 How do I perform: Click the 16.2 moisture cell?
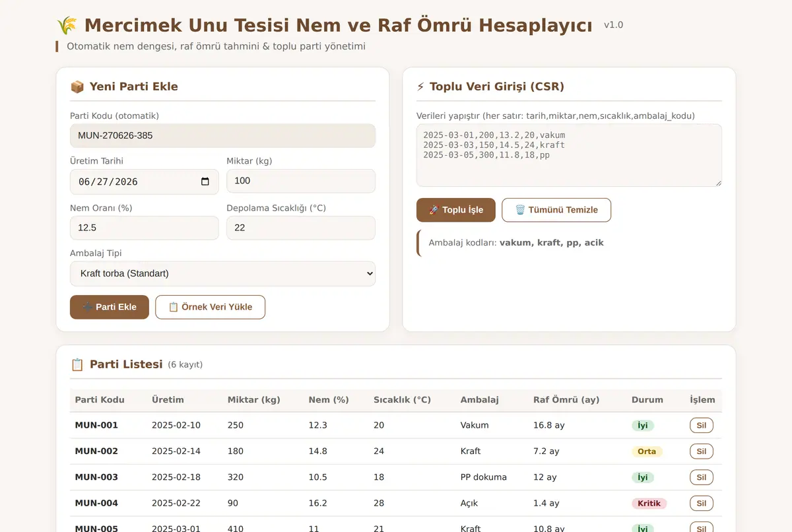317,503
